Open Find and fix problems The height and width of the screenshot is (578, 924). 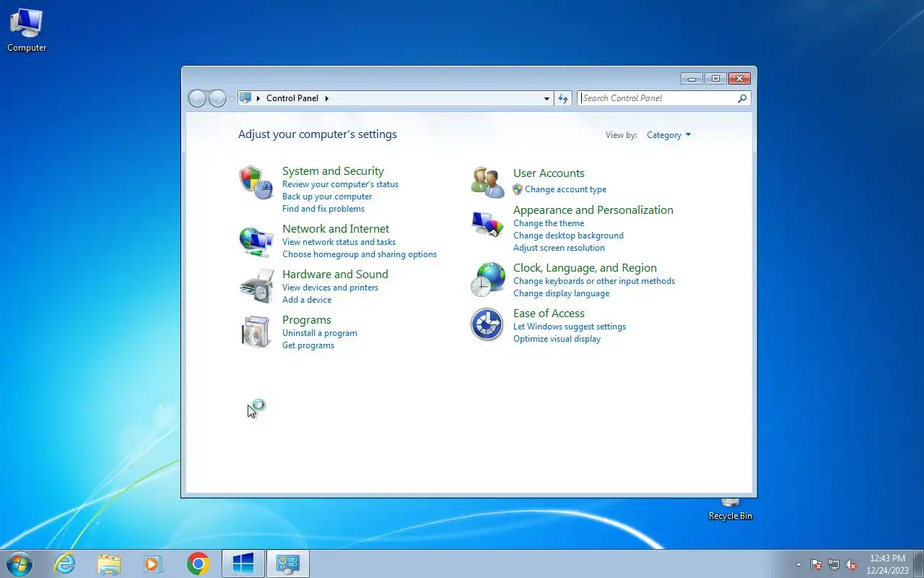click(323, 209)
